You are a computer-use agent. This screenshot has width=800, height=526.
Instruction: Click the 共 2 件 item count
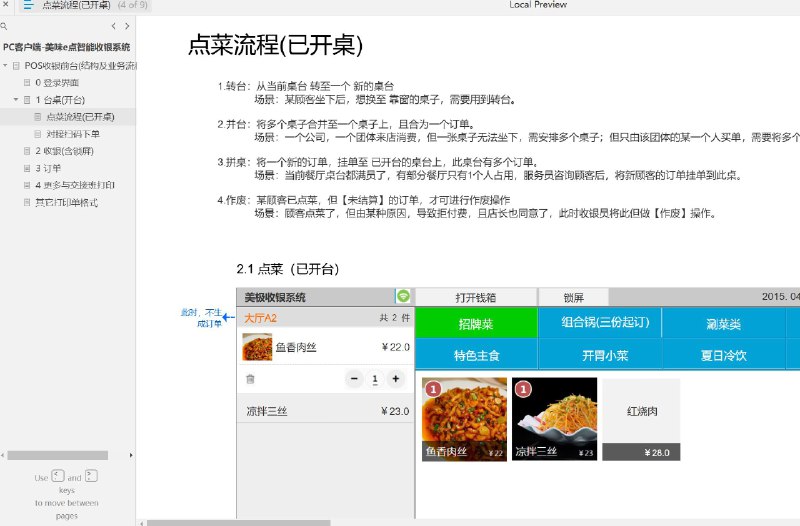(x=394, y=318)
